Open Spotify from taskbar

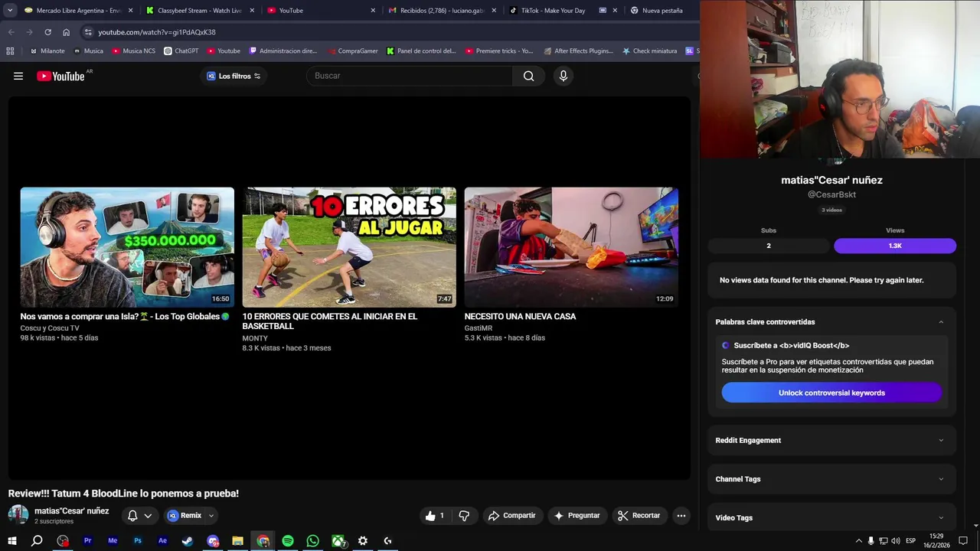click(288, 541)
